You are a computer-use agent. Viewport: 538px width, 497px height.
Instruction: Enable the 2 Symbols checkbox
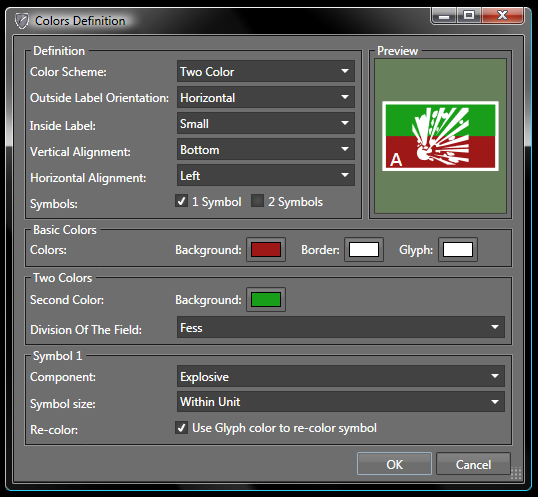[x=257, y=201]
